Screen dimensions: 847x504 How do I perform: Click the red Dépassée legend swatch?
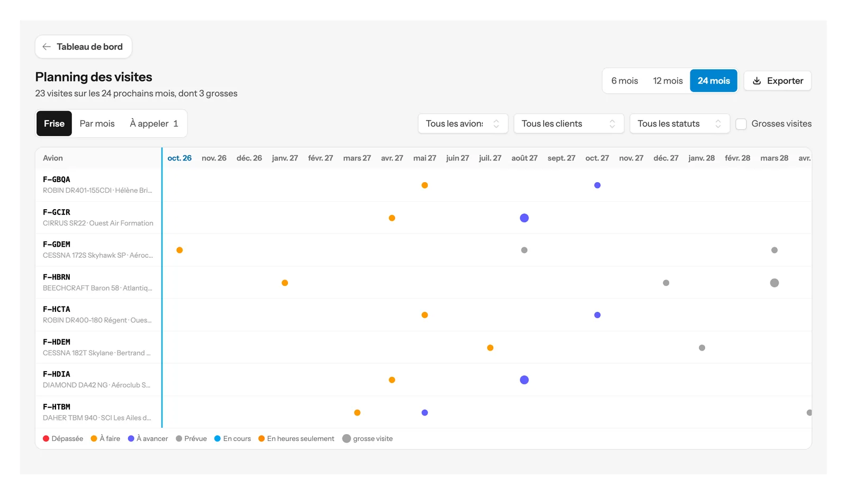click(x=46, y=439)
